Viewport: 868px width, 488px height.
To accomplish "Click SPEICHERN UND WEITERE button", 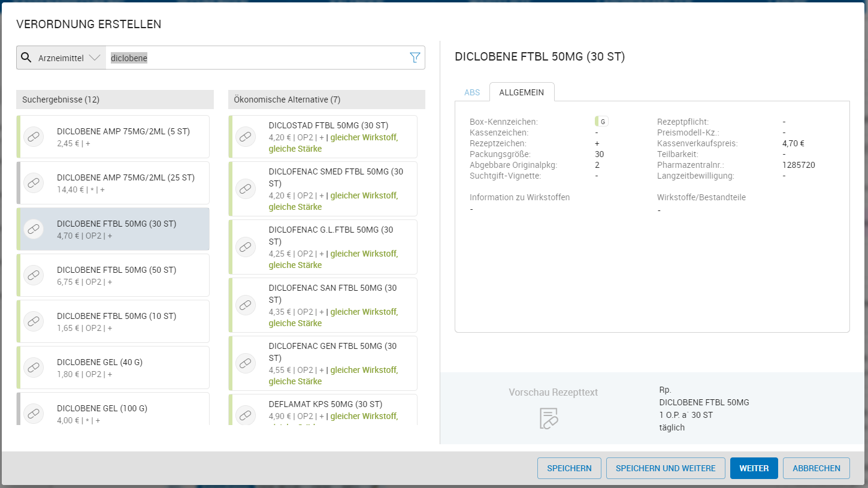I will [x=665, y=468].
